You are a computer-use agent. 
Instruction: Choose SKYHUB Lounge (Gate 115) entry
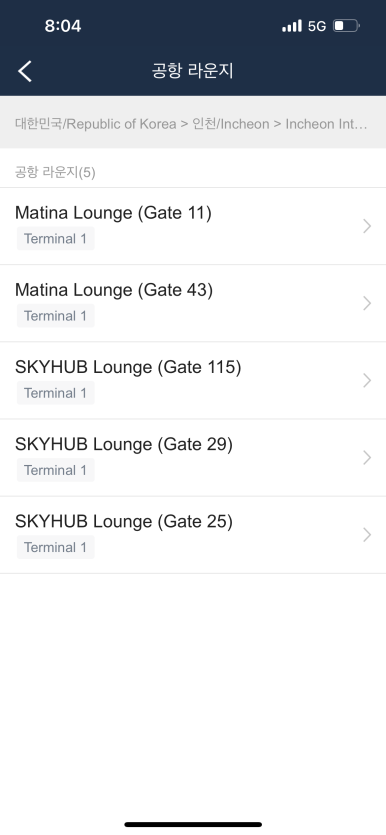193,381
